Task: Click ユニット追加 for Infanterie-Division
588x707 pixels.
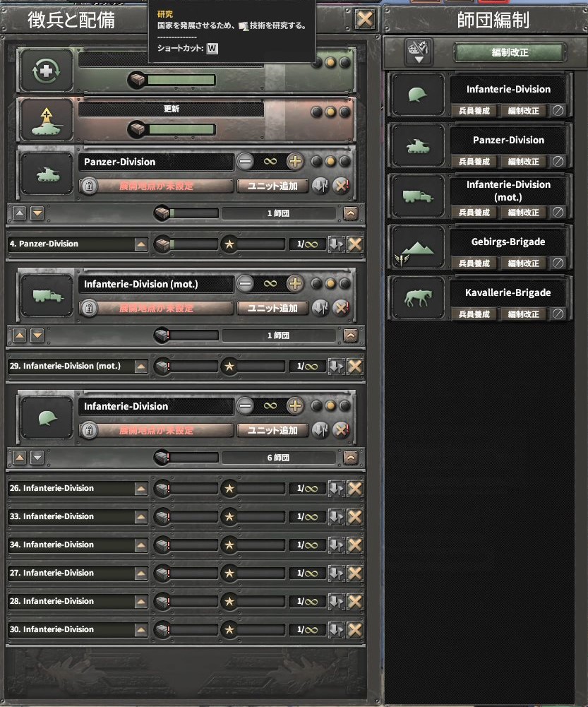Action: coord(272,430)
